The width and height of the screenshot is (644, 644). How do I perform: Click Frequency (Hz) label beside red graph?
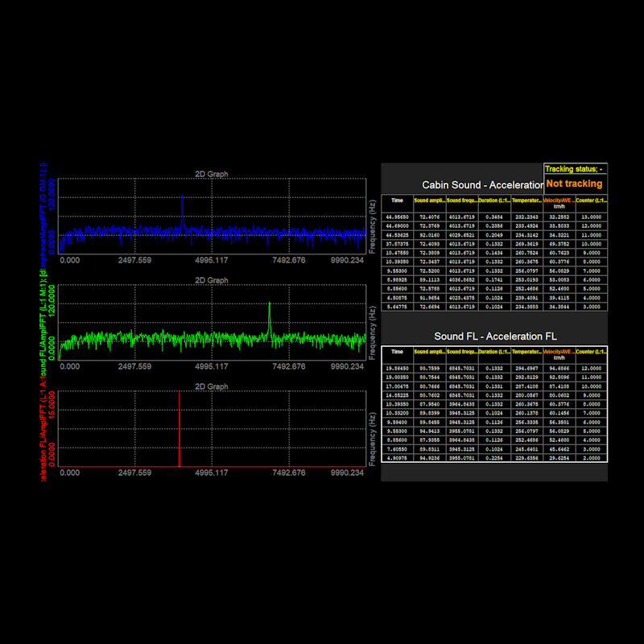[372, 440]
